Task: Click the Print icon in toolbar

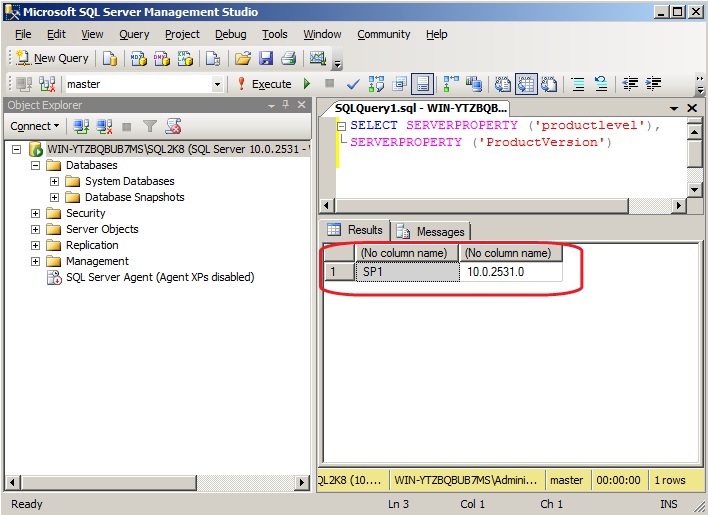Action: pyautogui.click(x=288, y=58)
